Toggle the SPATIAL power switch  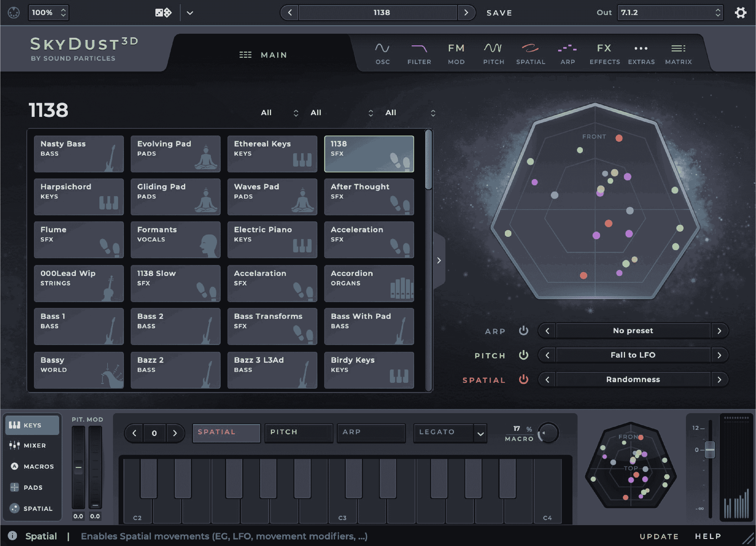523,379
